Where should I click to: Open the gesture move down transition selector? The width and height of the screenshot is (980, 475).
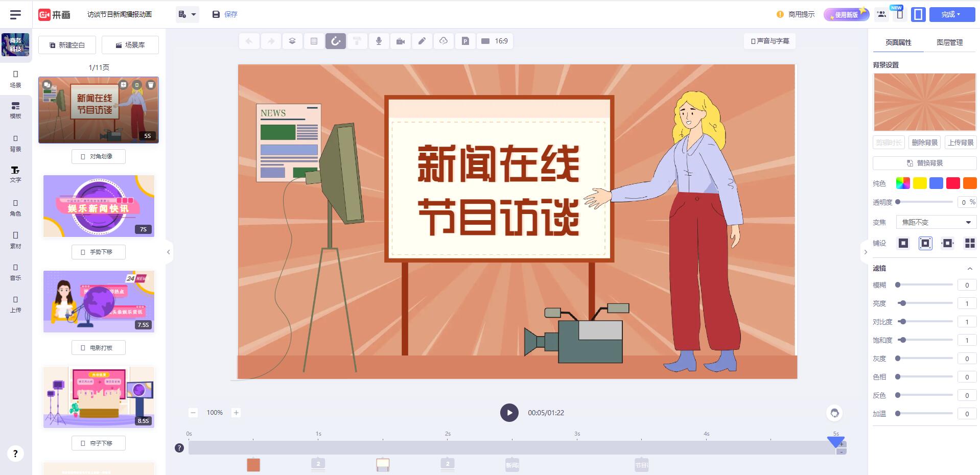[x=98, y=252]
